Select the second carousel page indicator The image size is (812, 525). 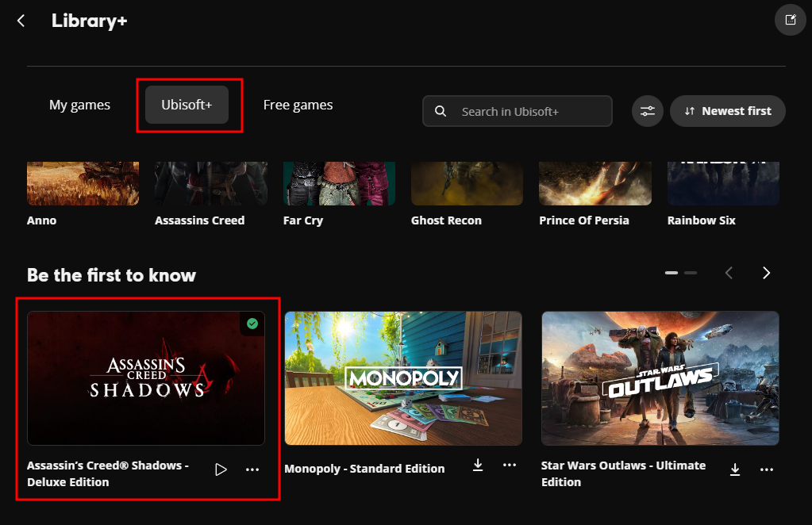tap(691, 273)
